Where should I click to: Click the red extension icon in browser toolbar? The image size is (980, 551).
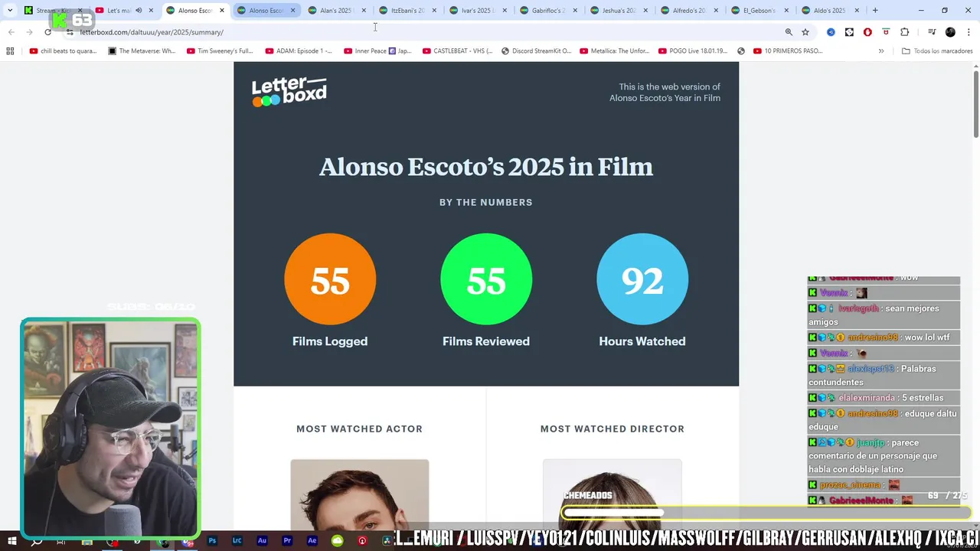click(867, 32)
